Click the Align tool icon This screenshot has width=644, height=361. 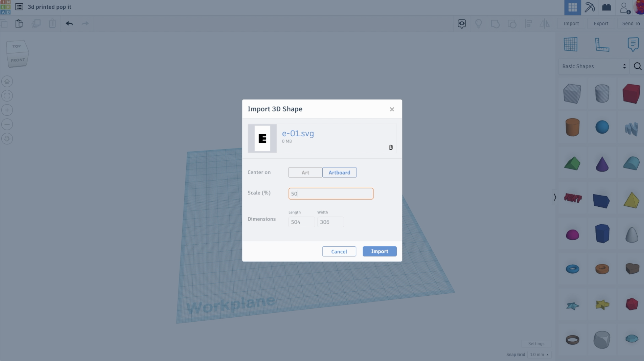click(529, 24)
